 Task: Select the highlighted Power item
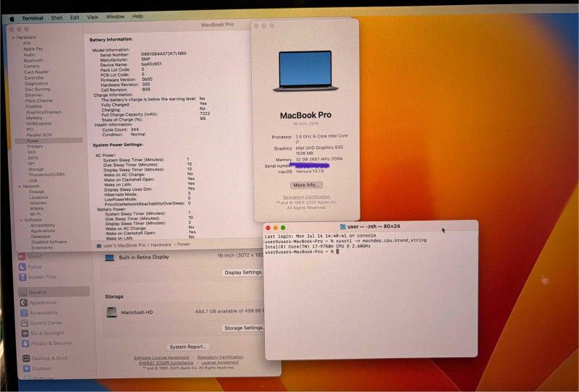pos(48,141)
